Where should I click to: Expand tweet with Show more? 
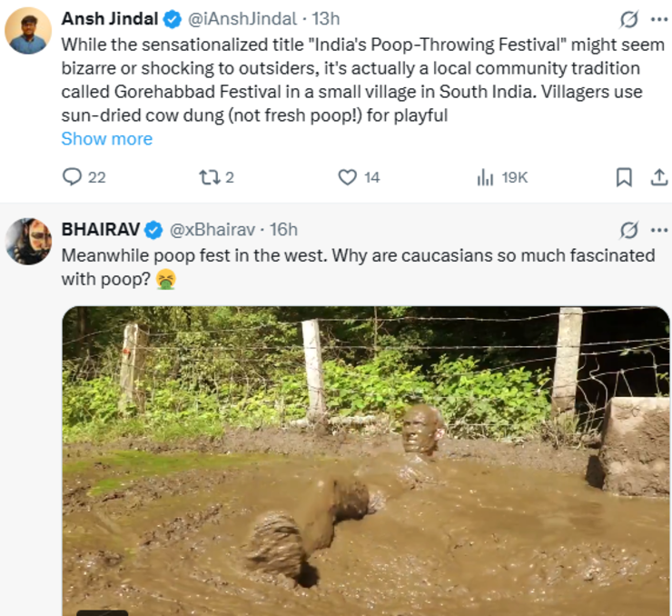coord(106,139)
